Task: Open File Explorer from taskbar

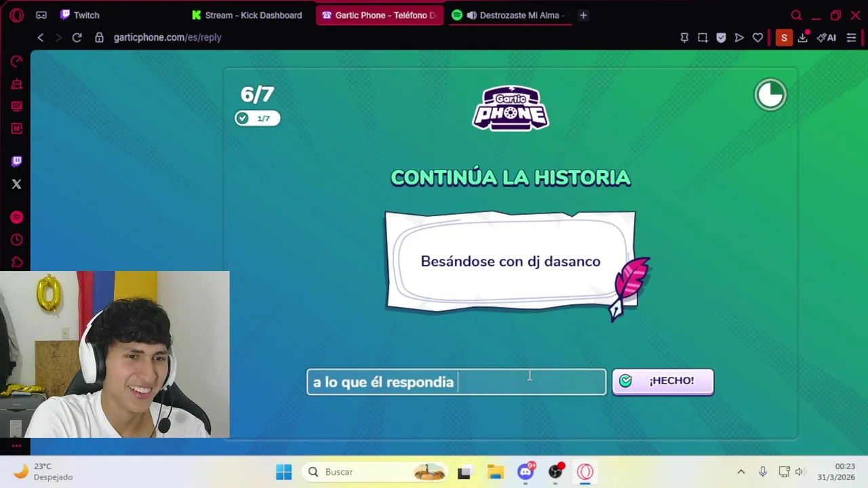Action: (x=495, y=472)
